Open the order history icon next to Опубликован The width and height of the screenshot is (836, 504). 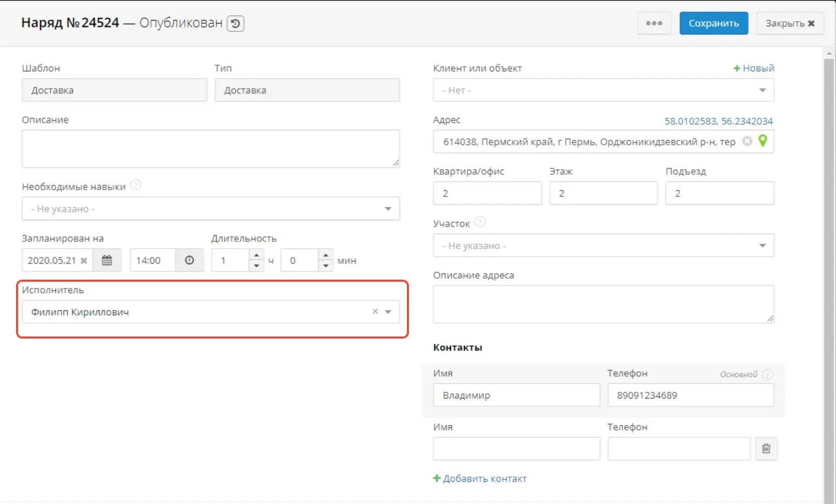coord(235,23)
